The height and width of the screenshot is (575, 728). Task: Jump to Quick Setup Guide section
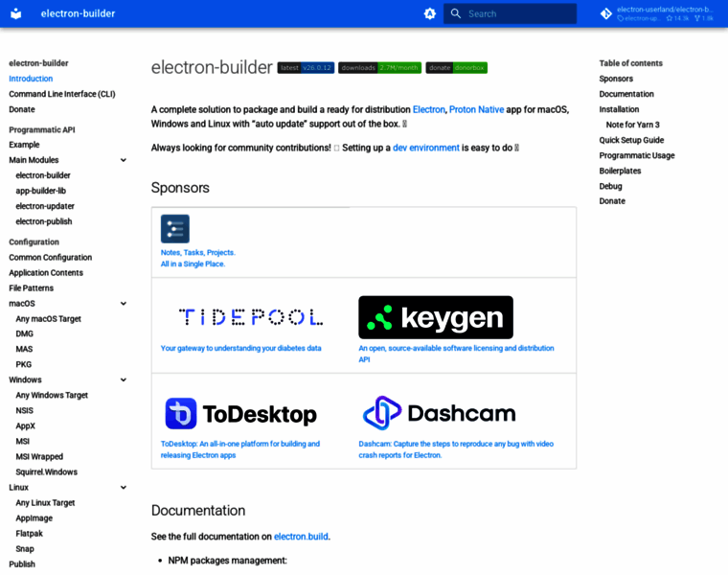coord(631,140)
